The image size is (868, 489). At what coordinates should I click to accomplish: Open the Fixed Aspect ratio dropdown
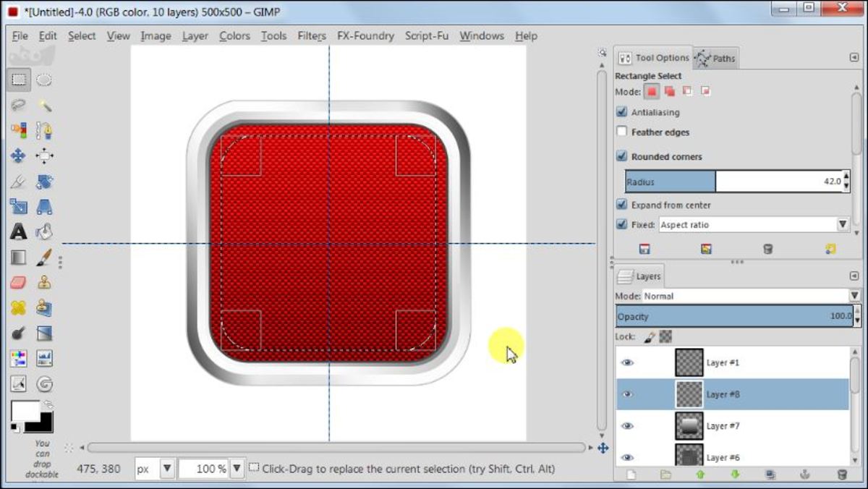pyautogui.click(x=842, y=225)
